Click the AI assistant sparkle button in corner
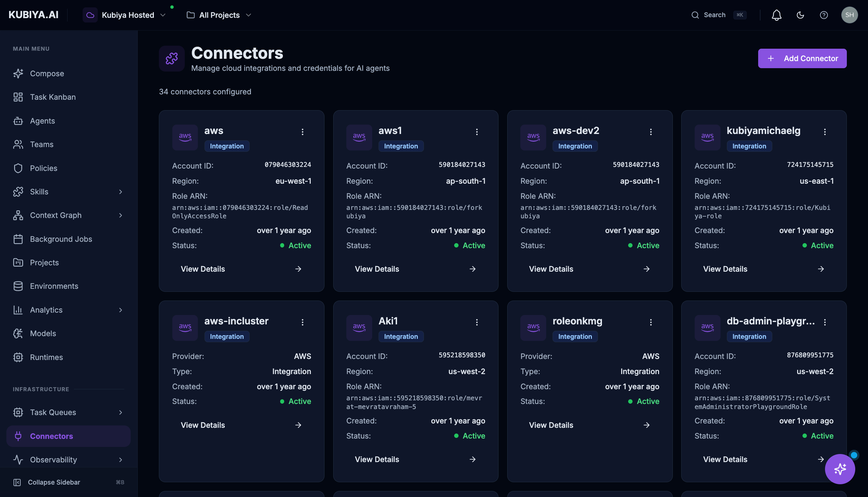Image resolution: width=868 pixels, height=497 pixels. click(x=840, y=469)
